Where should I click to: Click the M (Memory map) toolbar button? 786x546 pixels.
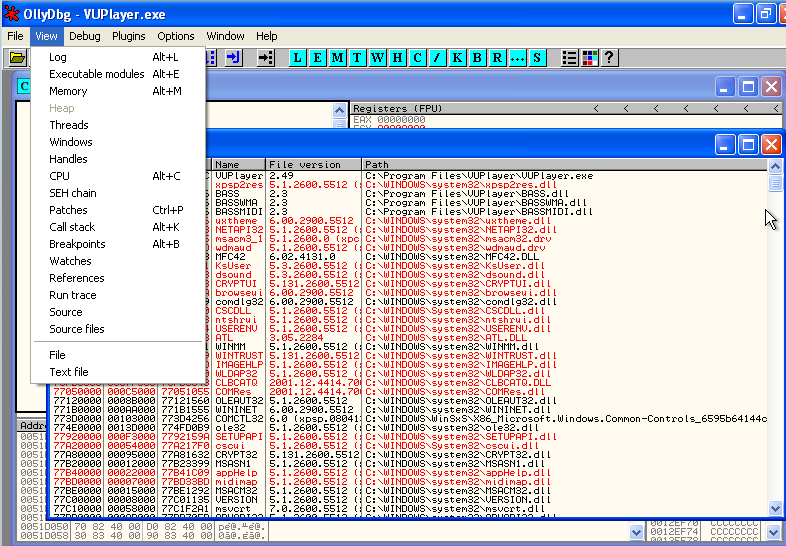point(337,58)
